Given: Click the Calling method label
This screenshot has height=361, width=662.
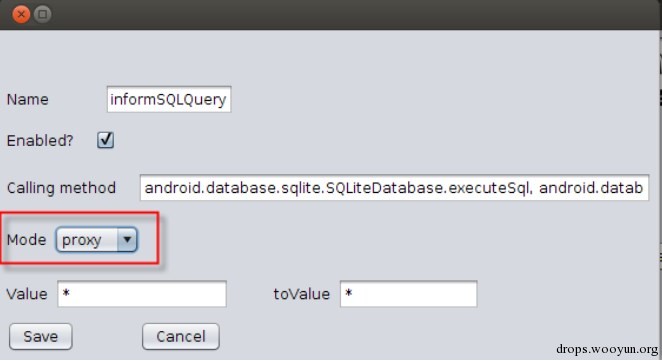Looking at the screenshot, I should point(61,188).
